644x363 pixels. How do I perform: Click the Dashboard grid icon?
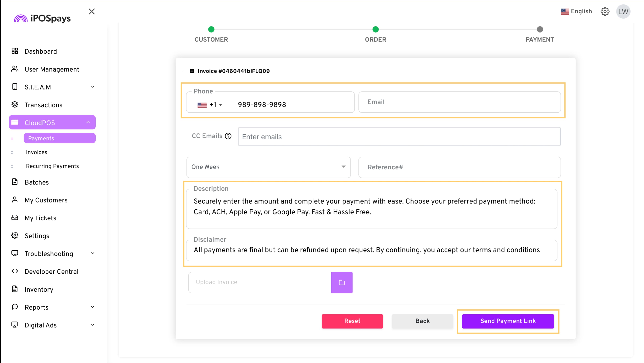pos(15,51)
